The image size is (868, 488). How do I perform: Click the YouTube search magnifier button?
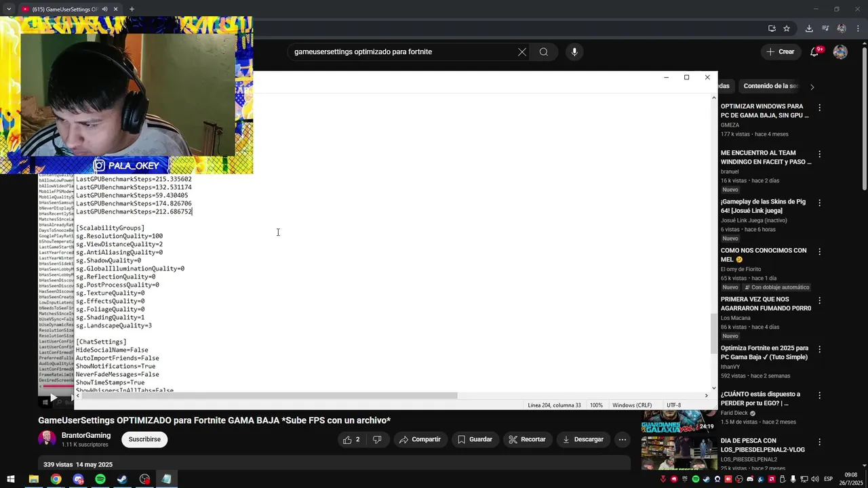544,52
